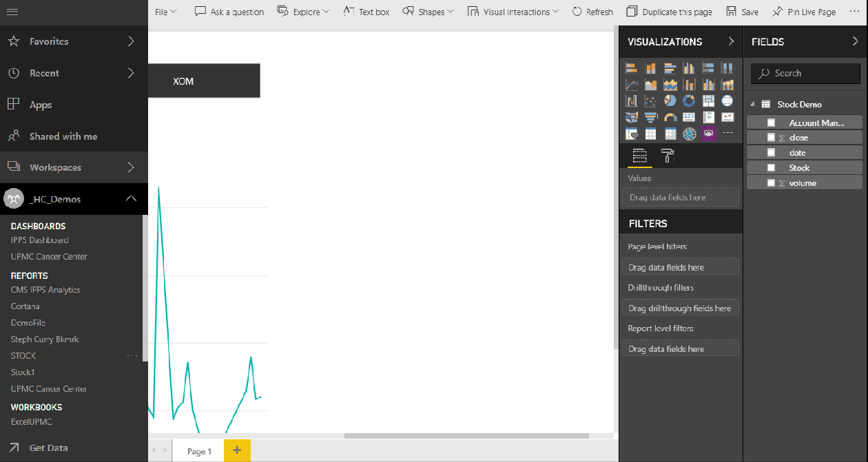Open the File dropdown menu
Viewport: 868px width, 462px height.
[165, 12]
